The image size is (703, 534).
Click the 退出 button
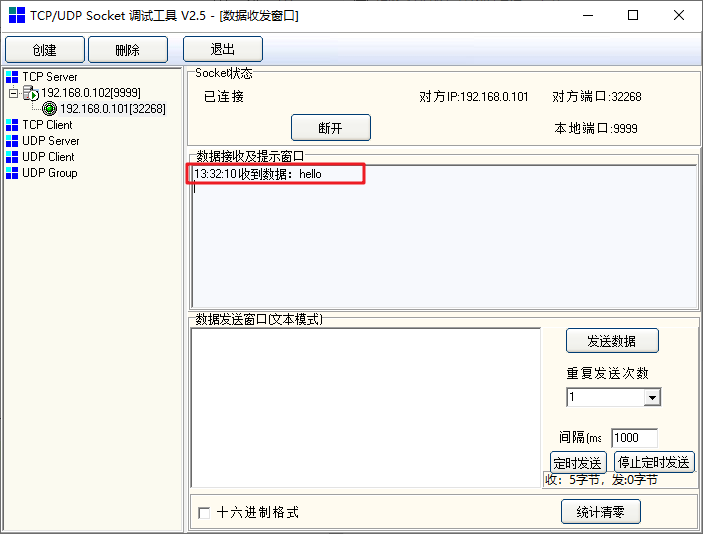(223, 49)
